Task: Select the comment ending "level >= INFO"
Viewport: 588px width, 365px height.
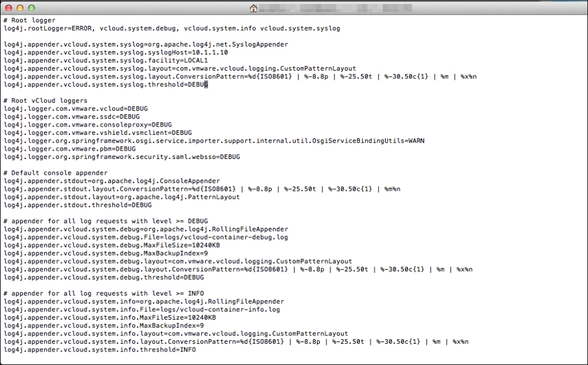Action: (104, 294)
